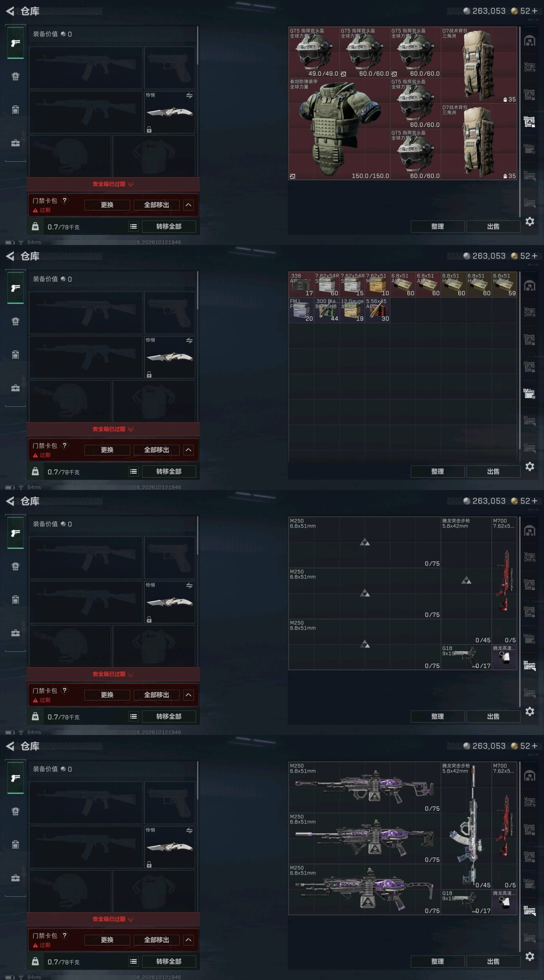
Task: Expand 安全箱已过期 dropdown in the armor screen
Action: tap(113, 184)
